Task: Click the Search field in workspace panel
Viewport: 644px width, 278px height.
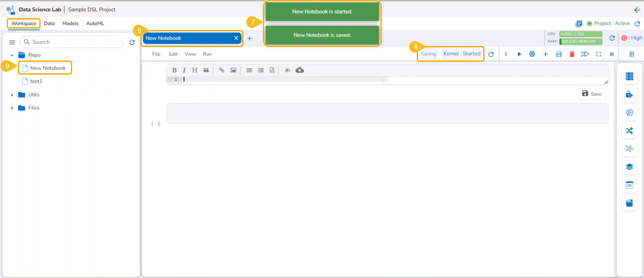Action: 72,42
